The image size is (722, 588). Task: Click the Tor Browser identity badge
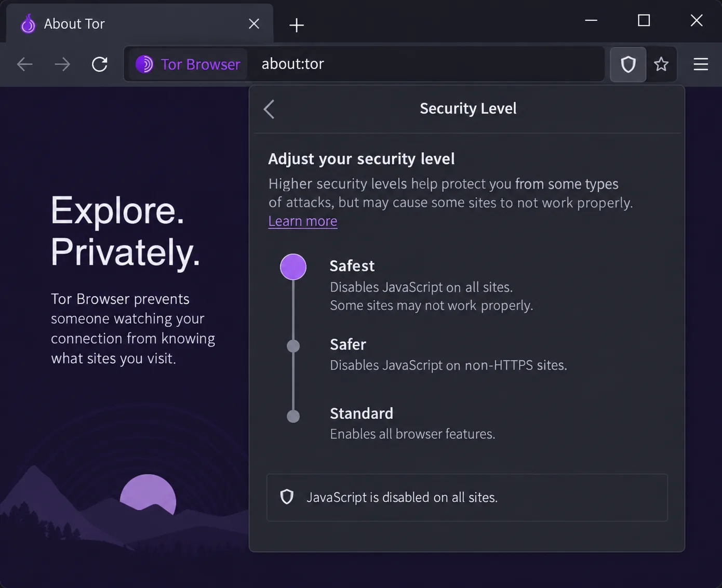click(188, 64)
